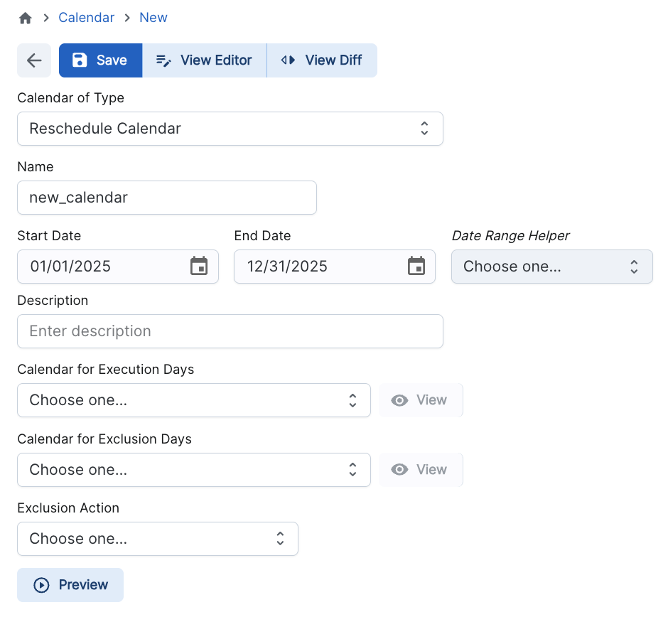
Task: Open Calendar for Exclusion Days dropdown
Action: [x=193, y=470]
